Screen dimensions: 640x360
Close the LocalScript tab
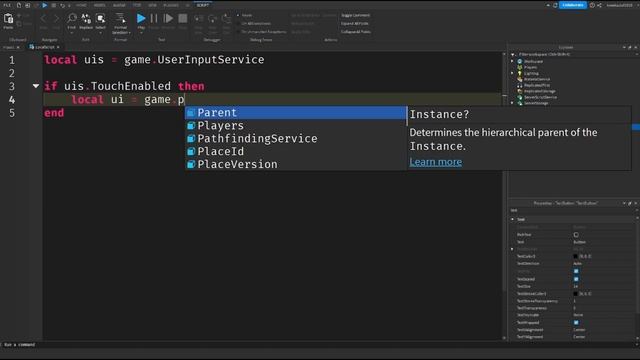point(58,47)
